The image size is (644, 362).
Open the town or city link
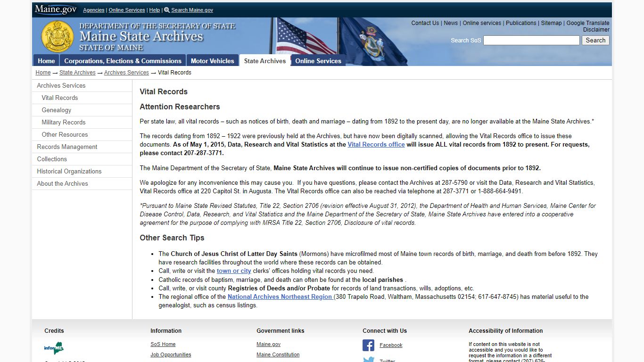pos(234,271)
